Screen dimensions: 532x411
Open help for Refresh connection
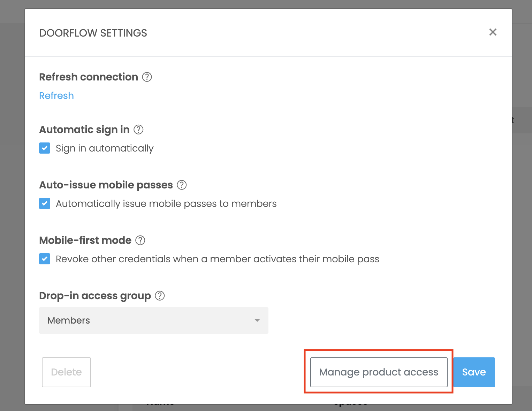pos(147,77)
